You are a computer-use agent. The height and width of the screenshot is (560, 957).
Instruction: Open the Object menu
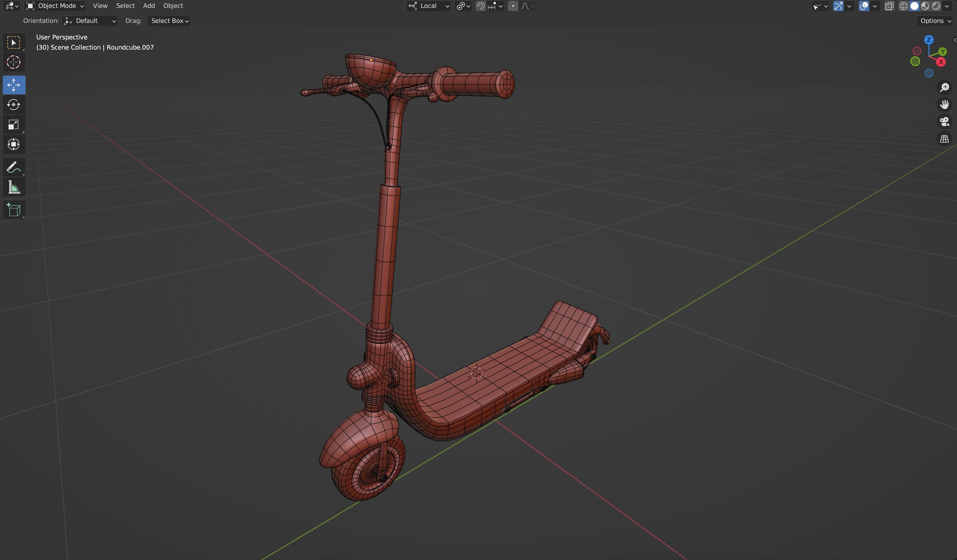click(x=173, y=6)
